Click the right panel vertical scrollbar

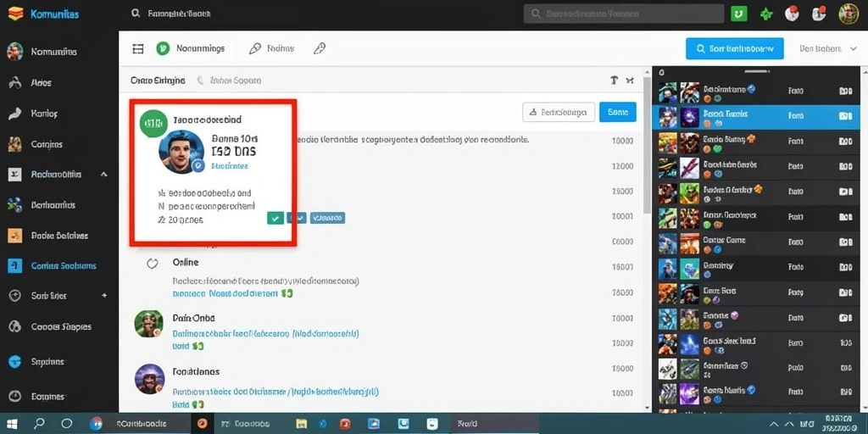(864, 238)
